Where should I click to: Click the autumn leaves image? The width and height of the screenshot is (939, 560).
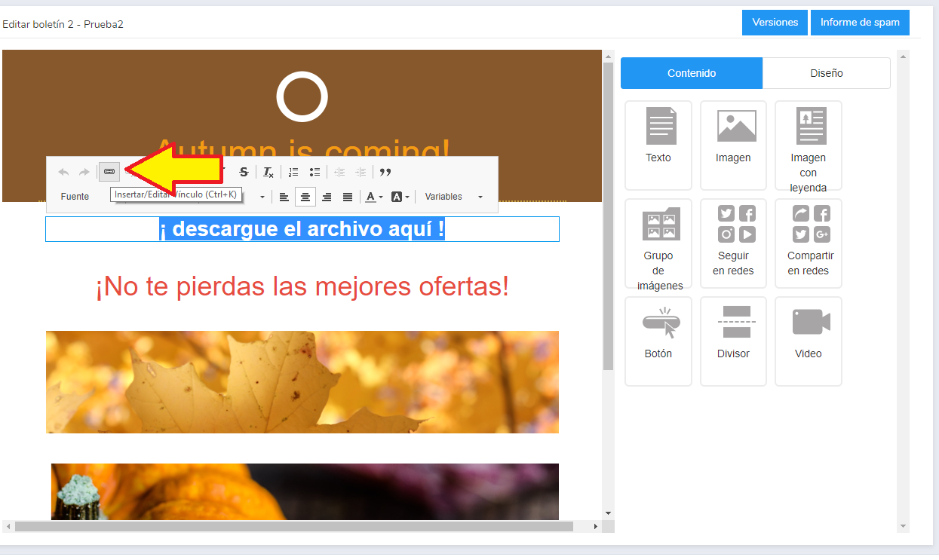pos(302,382)
